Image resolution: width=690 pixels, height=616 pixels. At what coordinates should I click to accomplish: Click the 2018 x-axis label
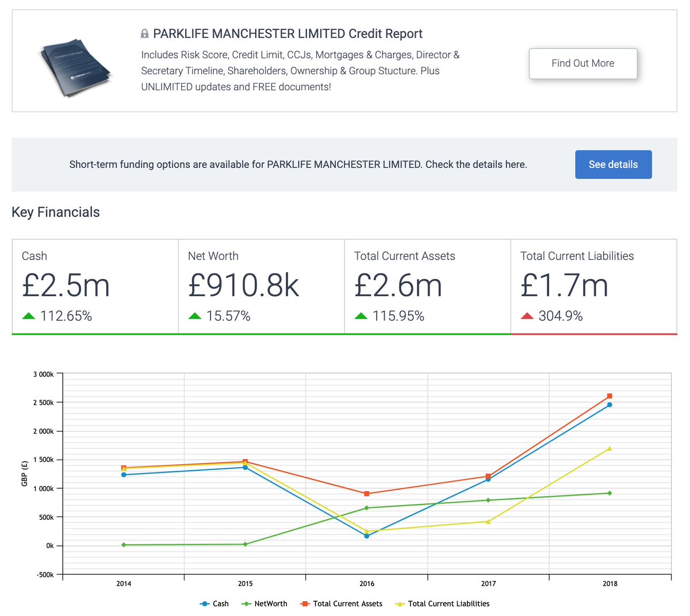610,584
